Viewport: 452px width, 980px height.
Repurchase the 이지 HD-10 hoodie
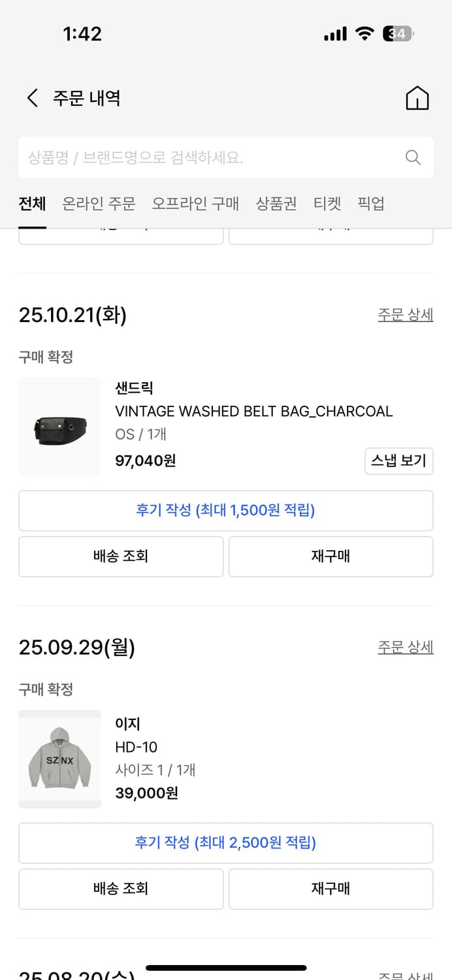331,889
